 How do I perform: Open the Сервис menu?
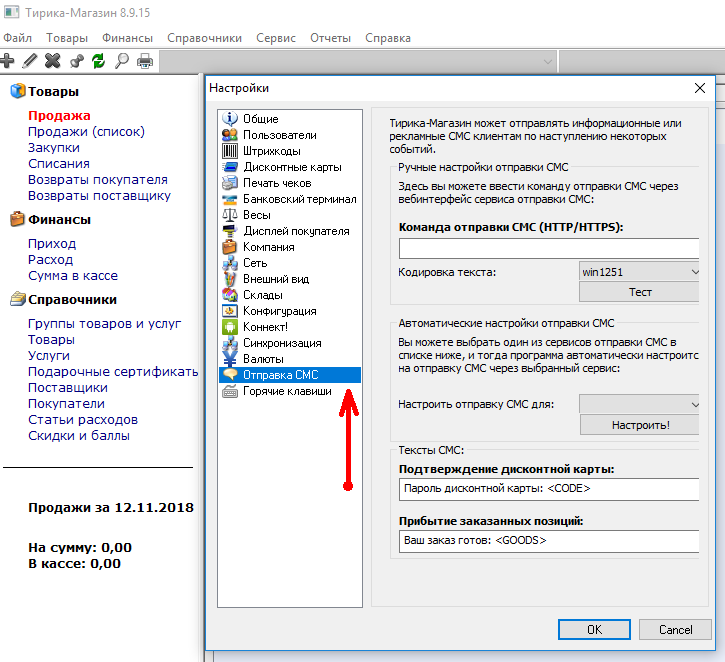coord(276,38)
